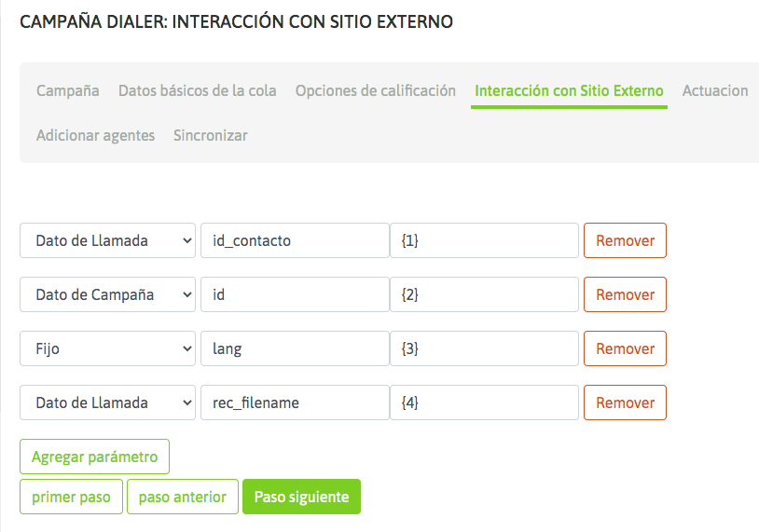Click the {4} value input
This screenshot has height=532, width=759.
coord(485,402)
